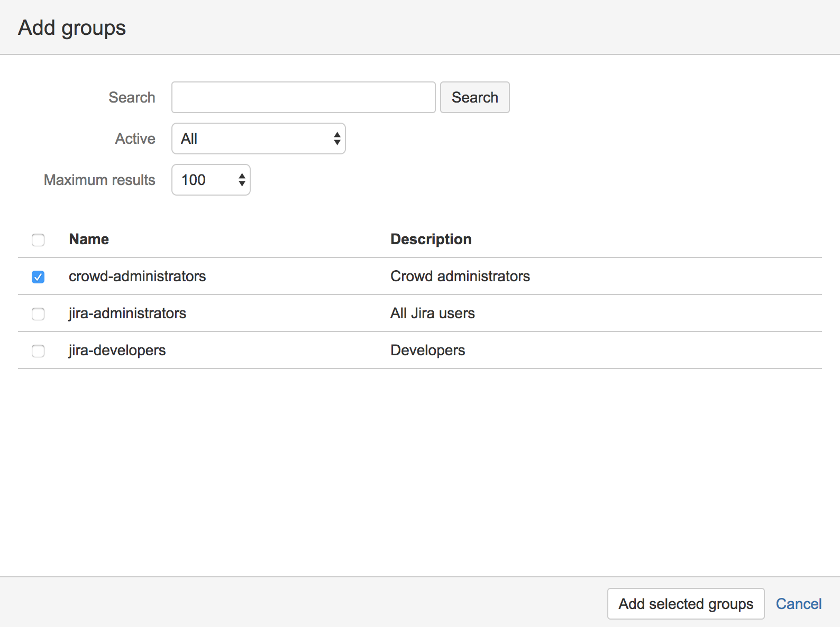Viewport: 840px width, 627px height.
Task: Click the Cancel link
Action: tap(798, 604)
